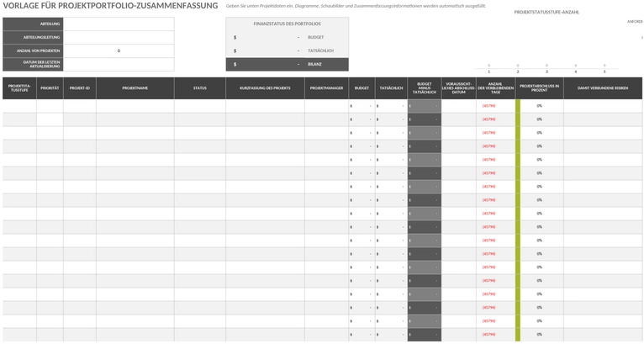Click the BUDGET column header in the table

click(x=362, y=88)
